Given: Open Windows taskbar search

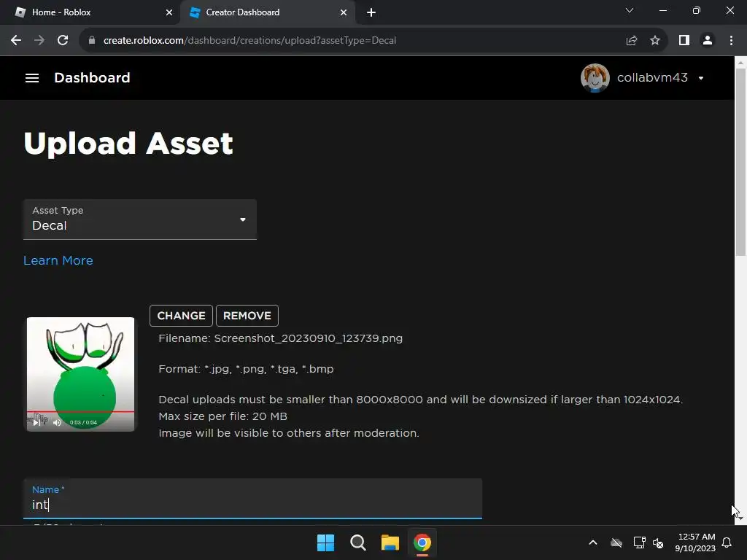Looking at the screenshot, I should coord(357,542).
